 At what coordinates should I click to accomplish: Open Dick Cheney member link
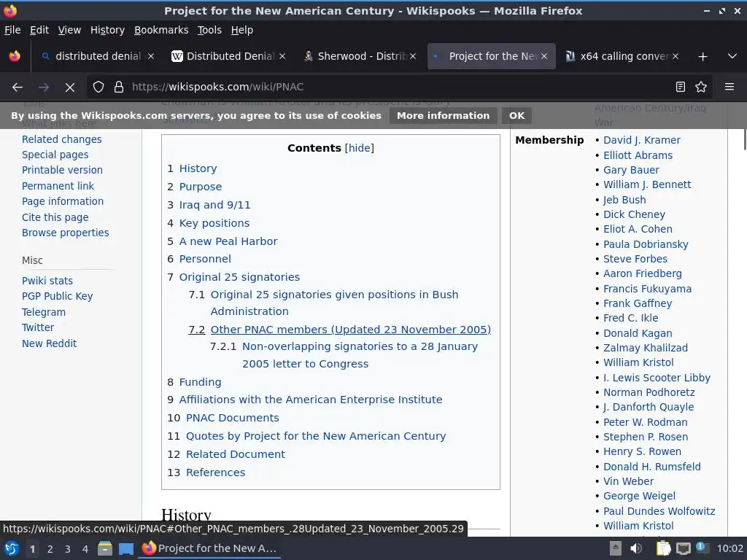pos(634,214)
